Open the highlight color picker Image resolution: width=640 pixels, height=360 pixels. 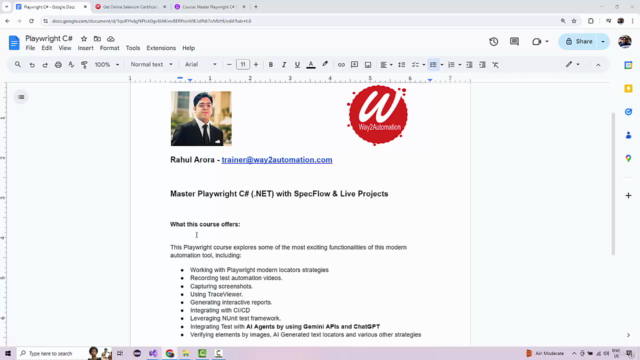pos(325,64)
